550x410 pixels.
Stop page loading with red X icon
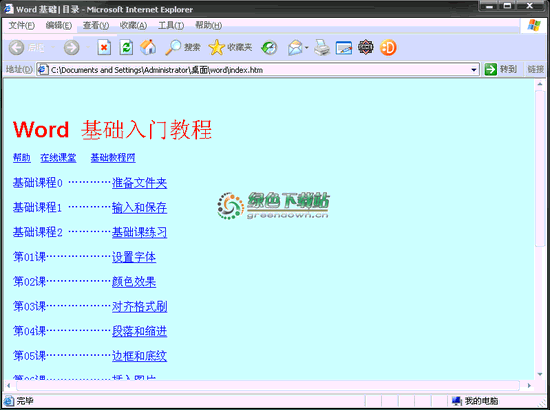click(104, 47)
